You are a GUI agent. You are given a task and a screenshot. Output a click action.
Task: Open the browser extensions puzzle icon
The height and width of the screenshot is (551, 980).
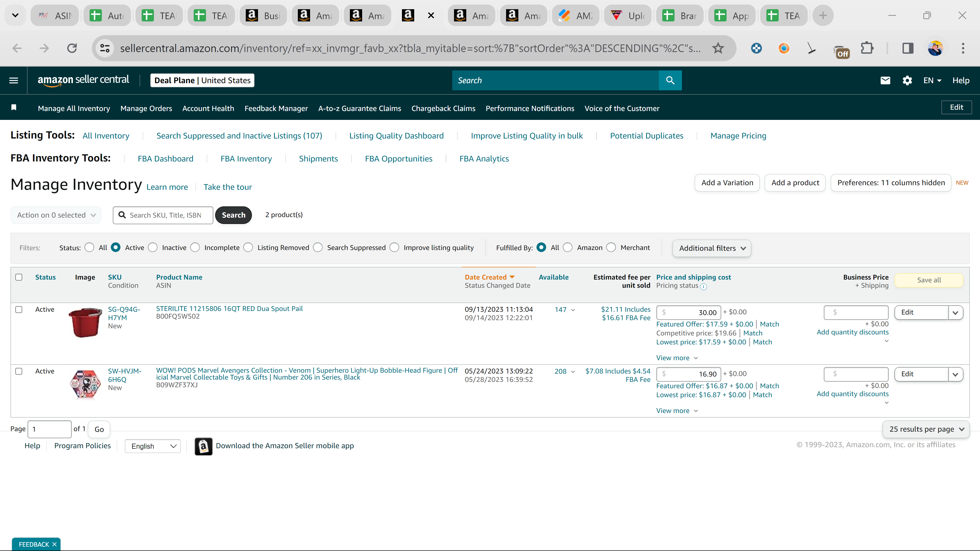point(867,48)
